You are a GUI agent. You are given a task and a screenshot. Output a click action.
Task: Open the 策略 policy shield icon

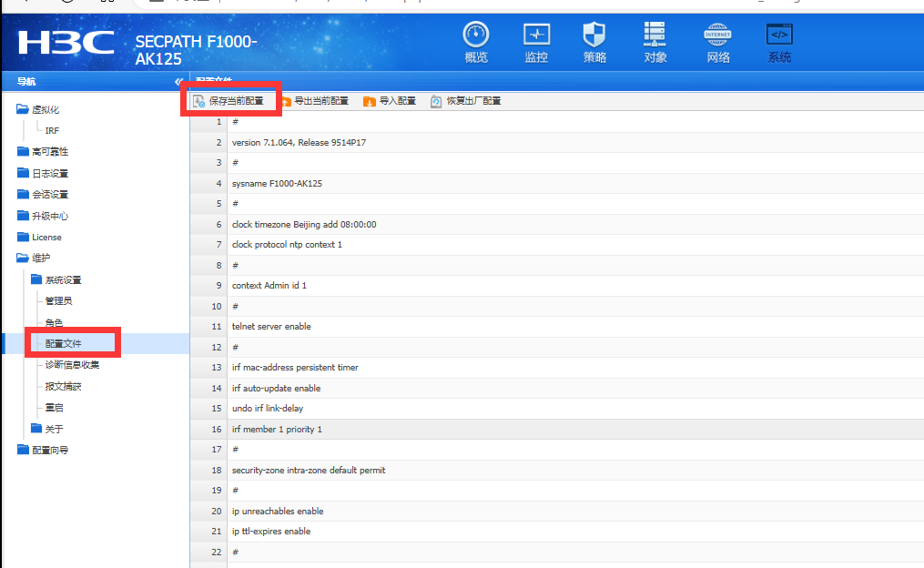click(594, 35)
